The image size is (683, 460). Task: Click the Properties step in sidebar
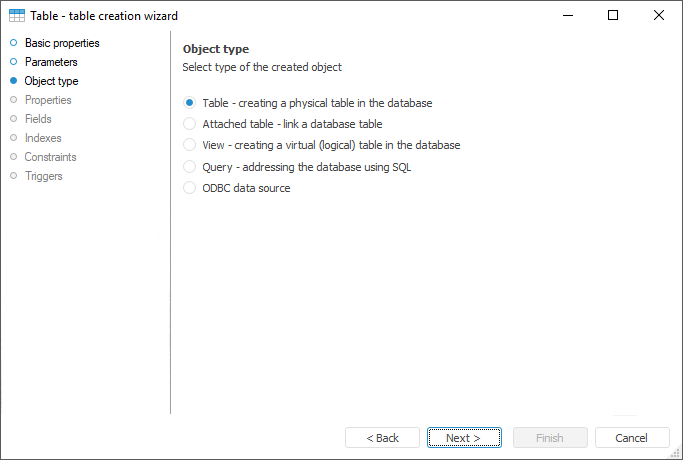tap(48, 100)
